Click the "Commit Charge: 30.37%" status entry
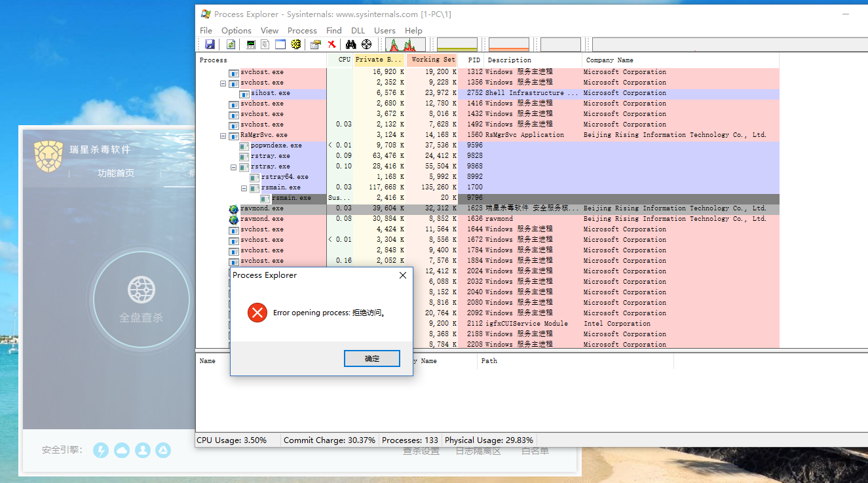868x483 pixels. [330, 440]
